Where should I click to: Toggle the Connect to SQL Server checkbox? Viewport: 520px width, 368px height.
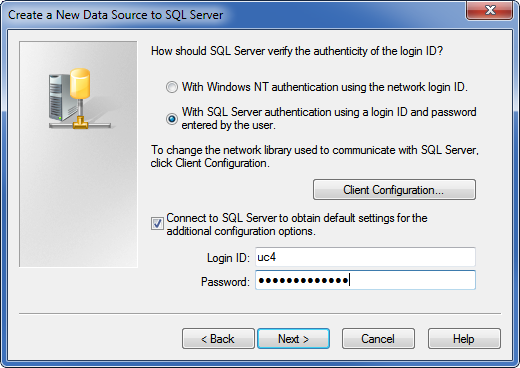(157, 223)
